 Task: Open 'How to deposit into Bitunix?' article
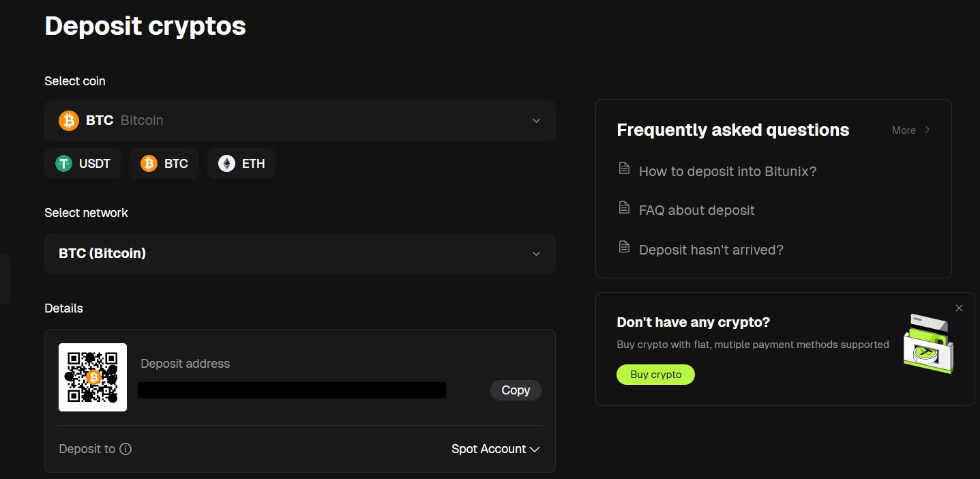(727, 171)
